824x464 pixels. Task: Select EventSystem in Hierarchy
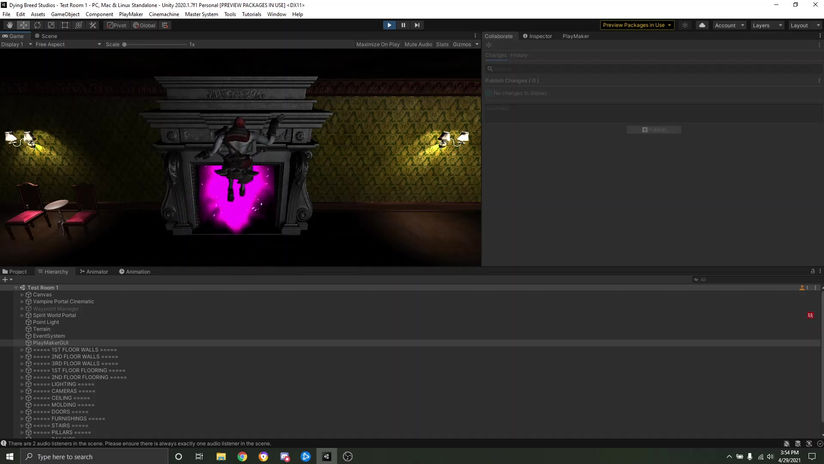click(49, 336)
